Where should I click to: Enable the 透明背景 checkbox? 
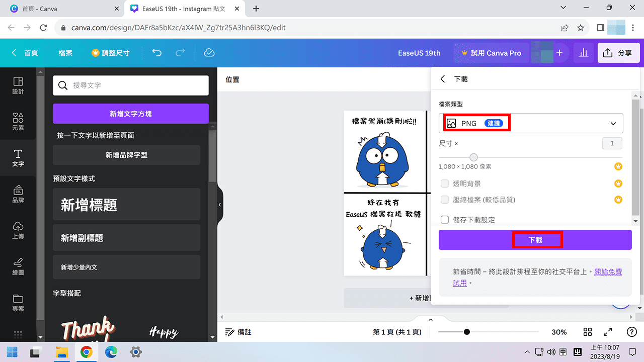coord(445,183)
